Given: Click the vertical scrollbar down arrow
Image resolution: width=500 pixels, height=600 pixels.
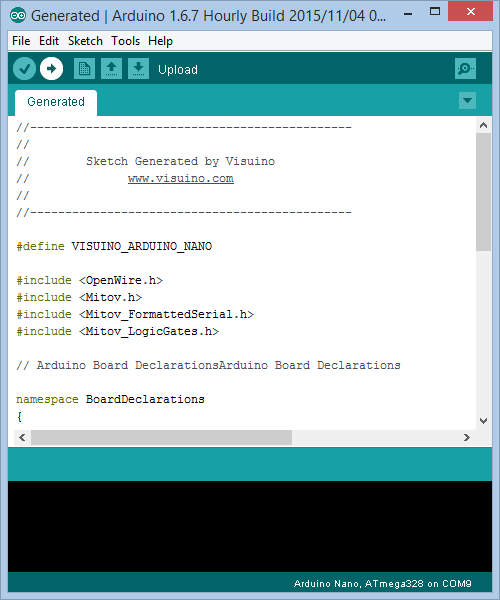Looking at the screenshot, I should click(x=483, y=421).
